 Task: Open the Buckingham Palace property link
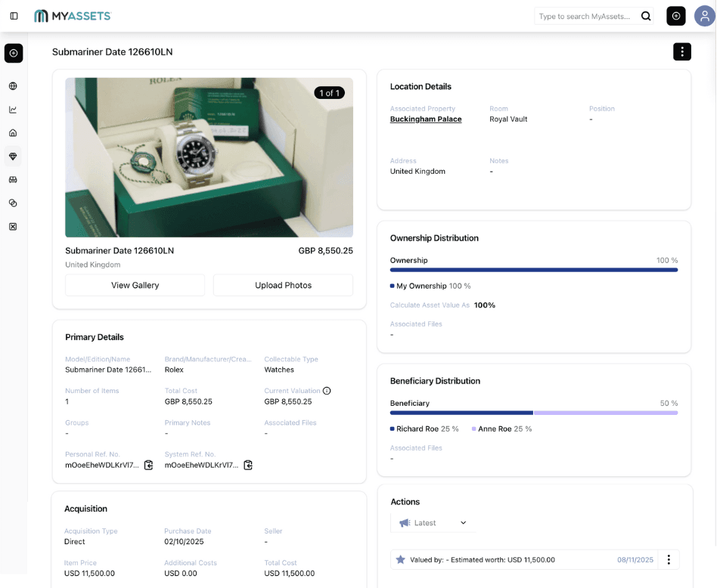point(426,119)
